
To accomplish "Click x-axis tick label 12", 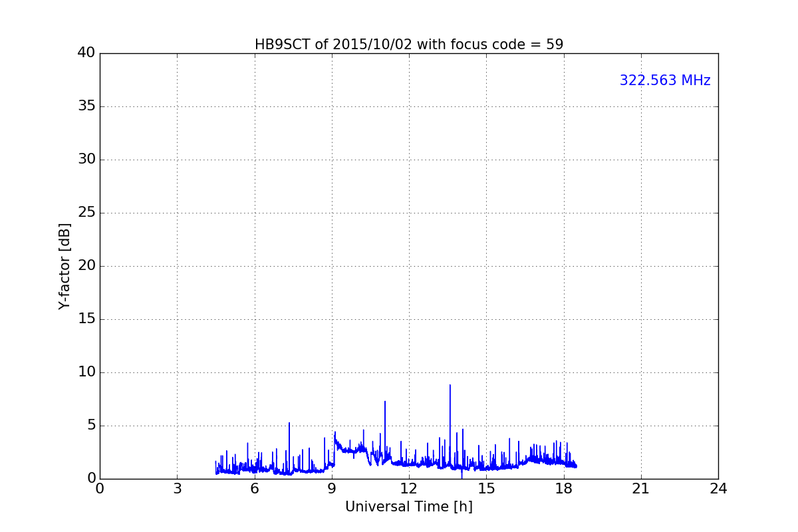I will 409,489.
